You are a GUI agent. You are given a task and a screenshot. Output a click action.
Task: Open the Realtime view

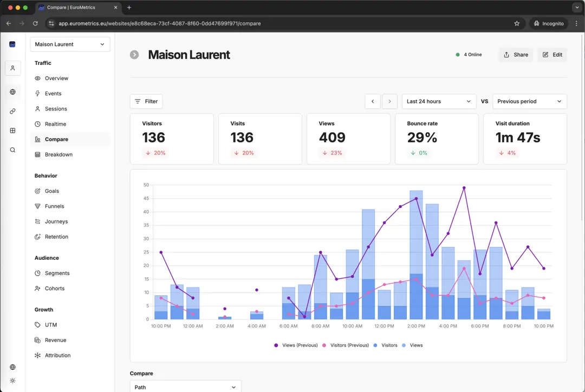70,124
